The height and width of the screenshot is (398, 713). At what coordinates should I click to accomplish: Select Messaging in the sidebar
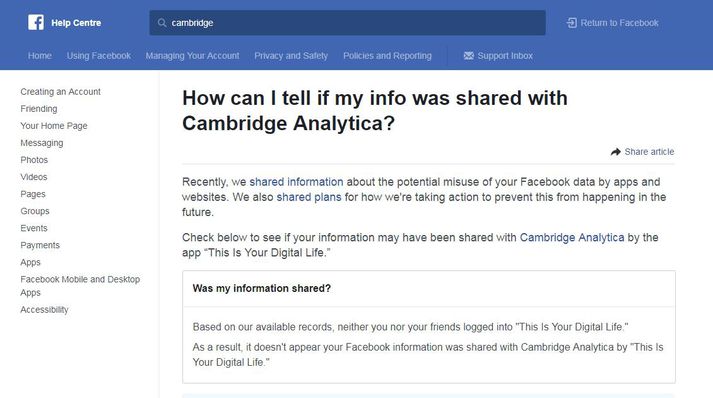click(42, 143)
